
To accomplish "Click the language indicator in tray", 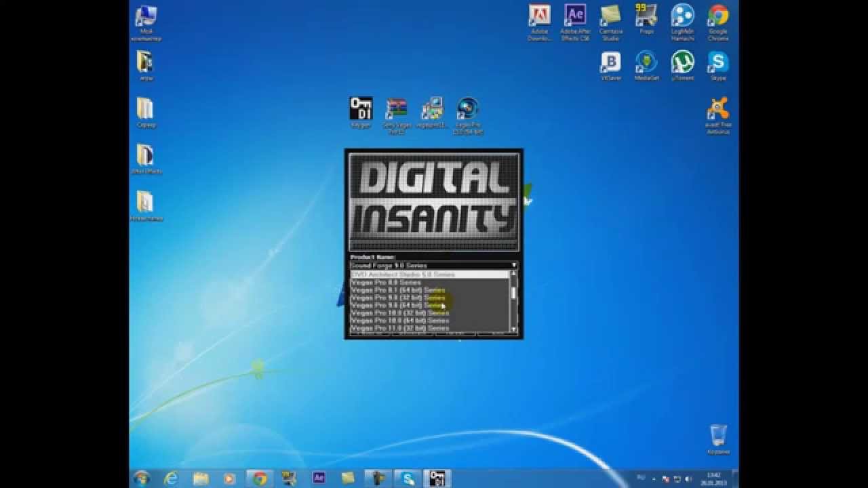I will point(642,479).
